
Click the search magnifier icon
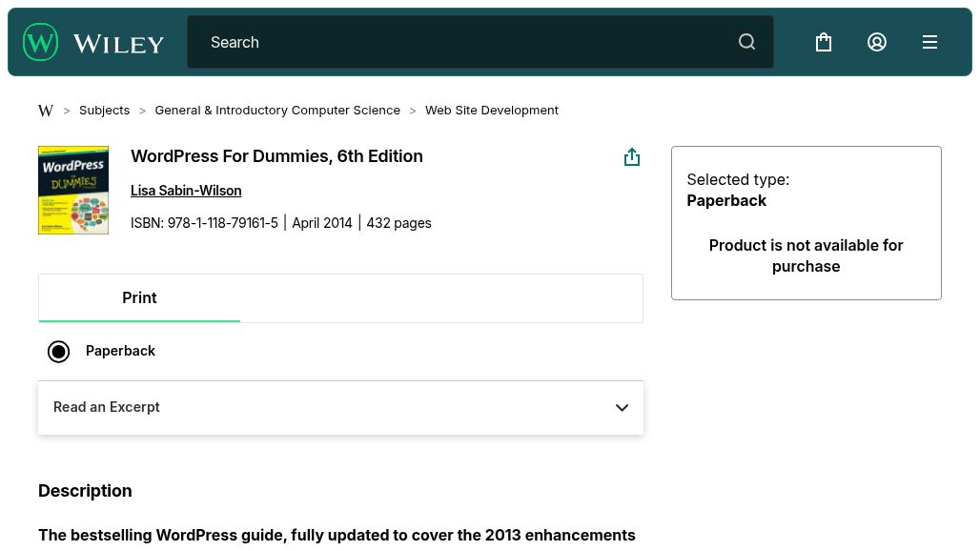(746, 42)
